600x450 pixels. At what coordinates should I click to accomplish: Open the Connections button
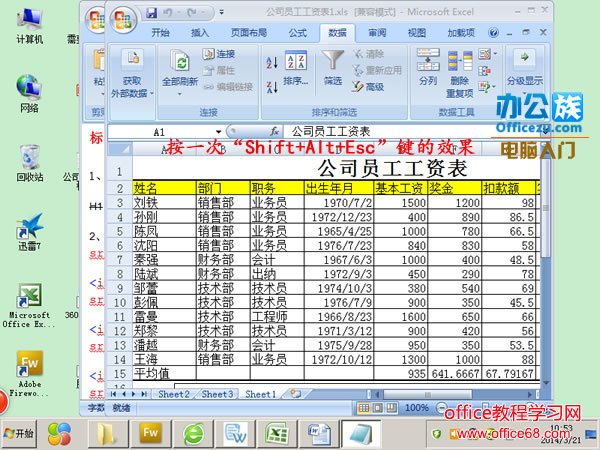pos(219,54)
